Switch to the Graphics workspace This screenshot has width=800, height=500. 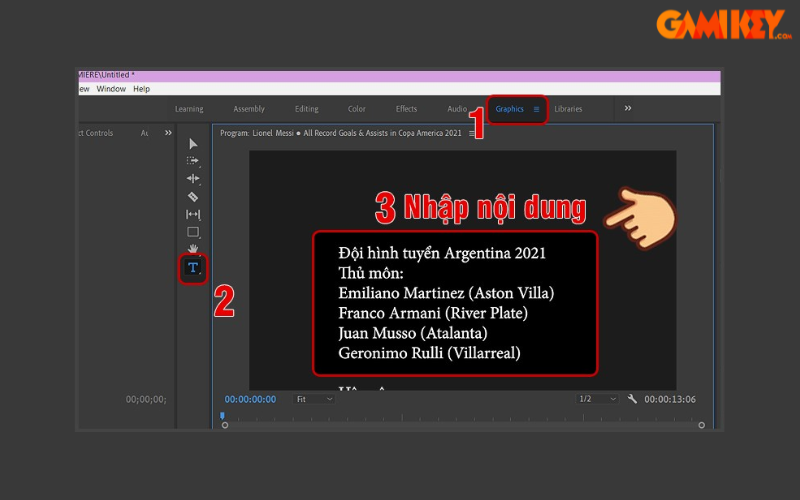pyautogui.click(x=509, y=109)
